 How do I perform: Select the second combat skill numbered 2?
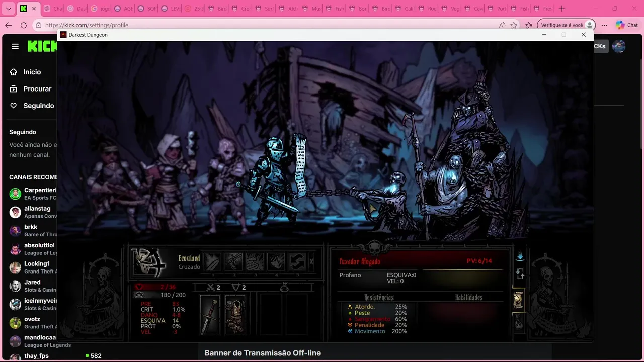[233, 261]
